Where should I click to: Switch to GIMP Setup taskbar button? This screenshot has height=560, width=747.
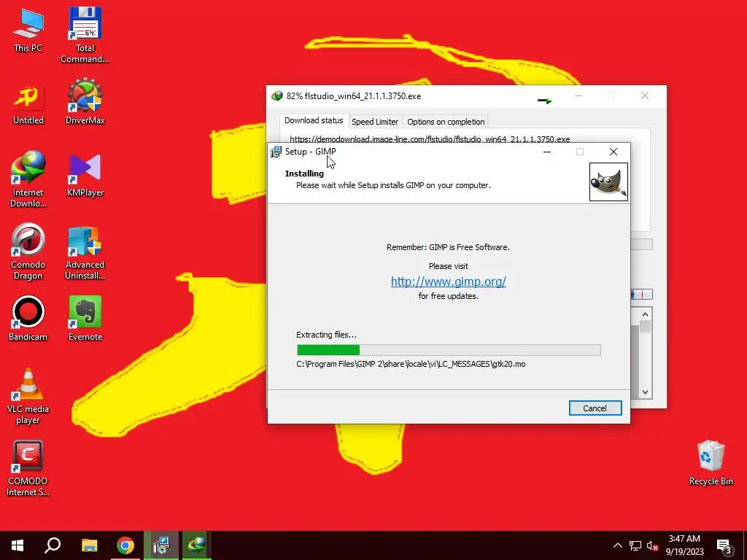pos(161,545)
